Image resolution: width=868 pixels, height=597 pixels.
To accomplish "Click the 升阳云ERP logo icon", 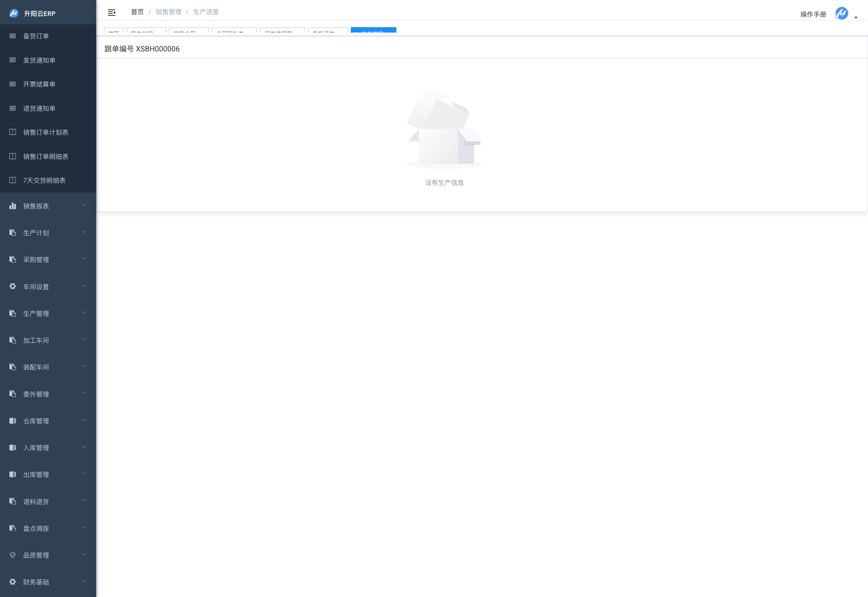I will [x=14, y=13].
